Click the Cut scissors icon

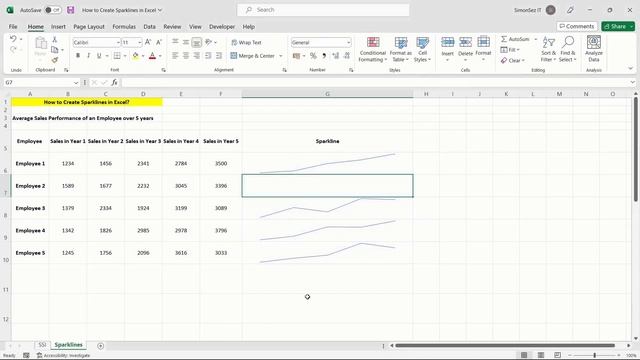point(55,39)
